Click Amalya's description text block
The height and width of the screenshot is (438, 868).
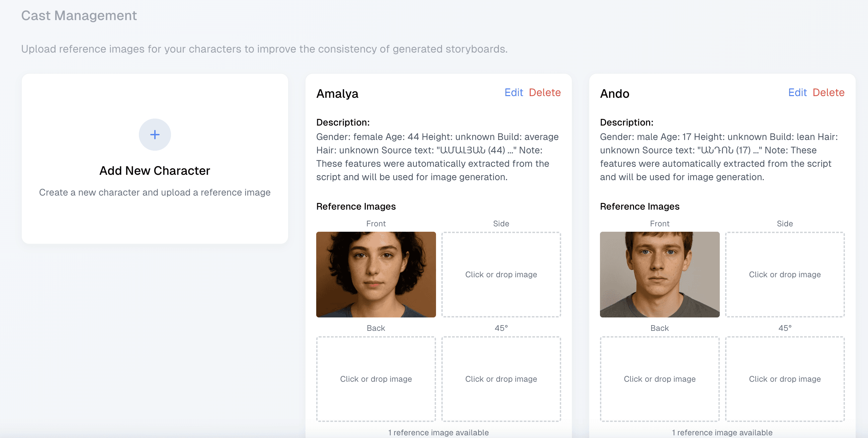[437, 157]
